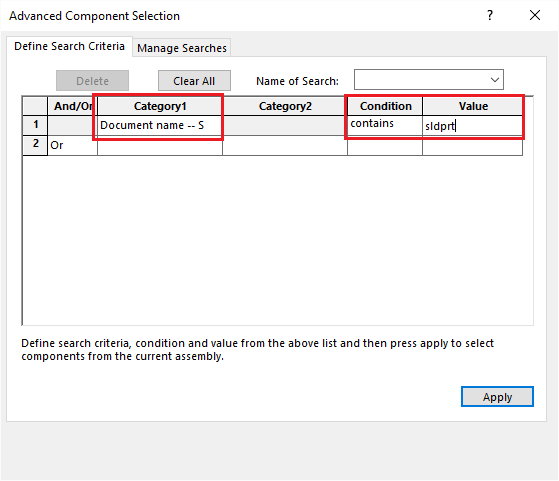
Task: Select the Define Search Criteria tab
Action: pos(70,46)
